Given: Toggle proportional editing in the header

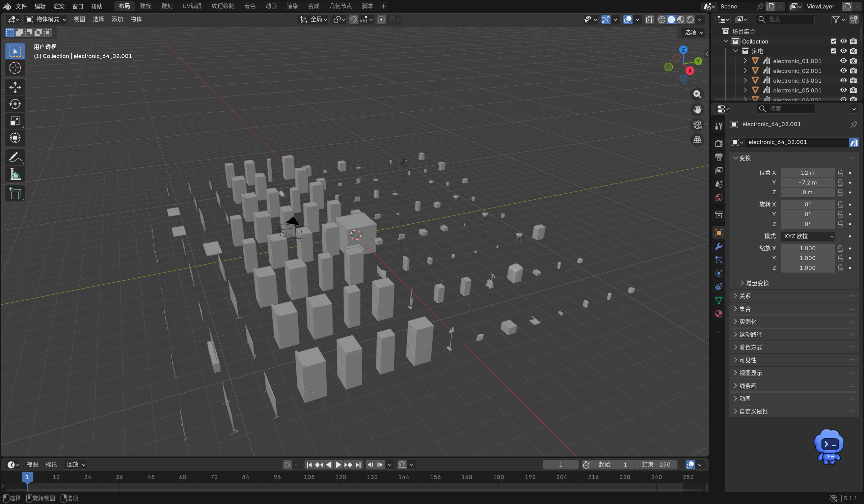Looking at the screenshot, I should click(381, 20).
